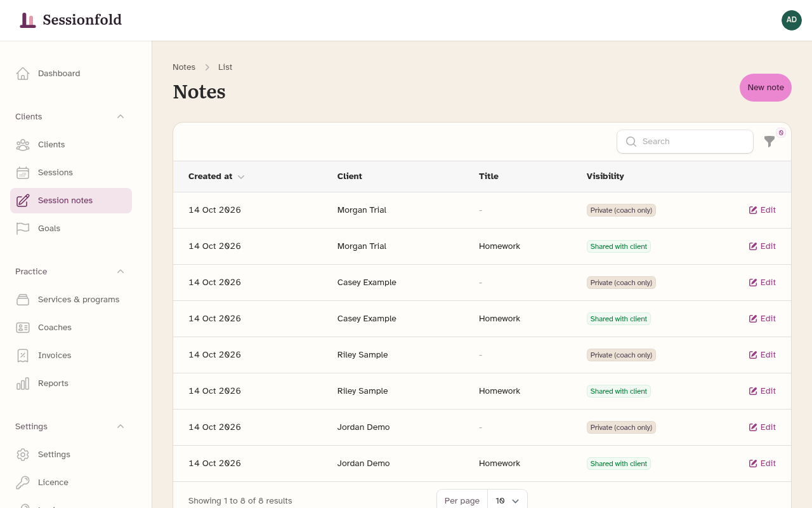Open the Sessionfold logo home link

(x=70, y=20)
